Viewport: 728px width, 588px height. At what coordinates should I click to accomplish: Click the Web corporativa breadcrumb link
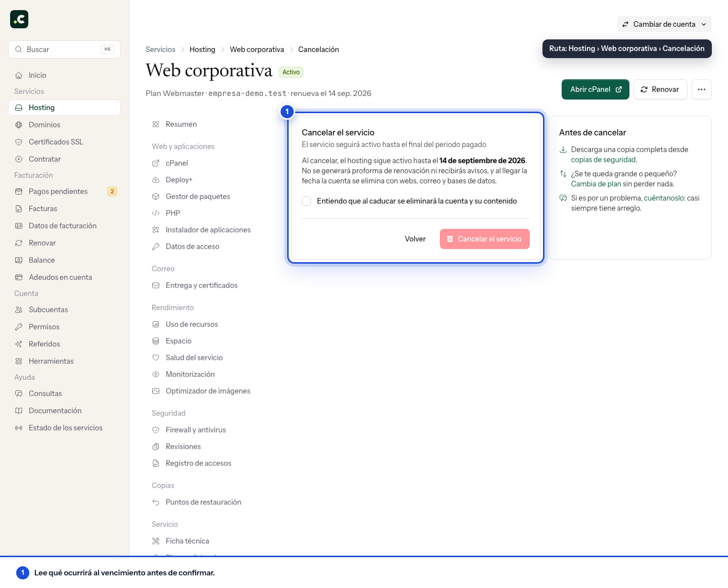257,50
